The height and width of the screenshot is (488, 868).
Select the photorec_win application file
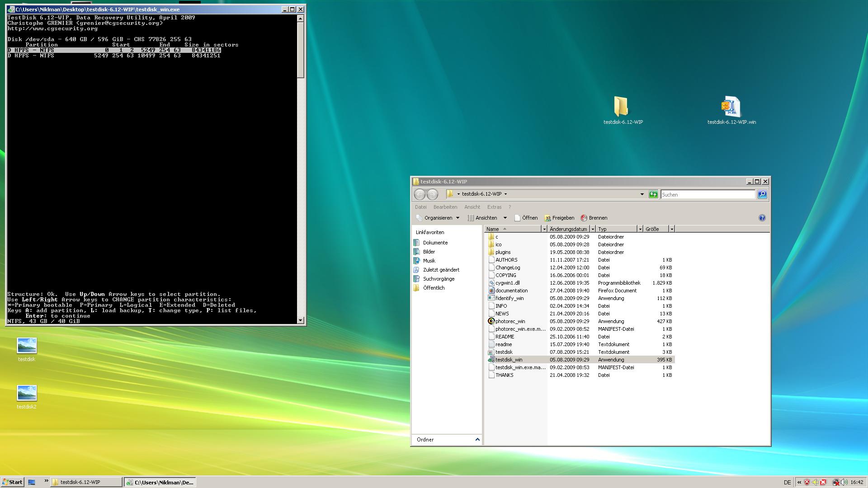coord(510,321)
